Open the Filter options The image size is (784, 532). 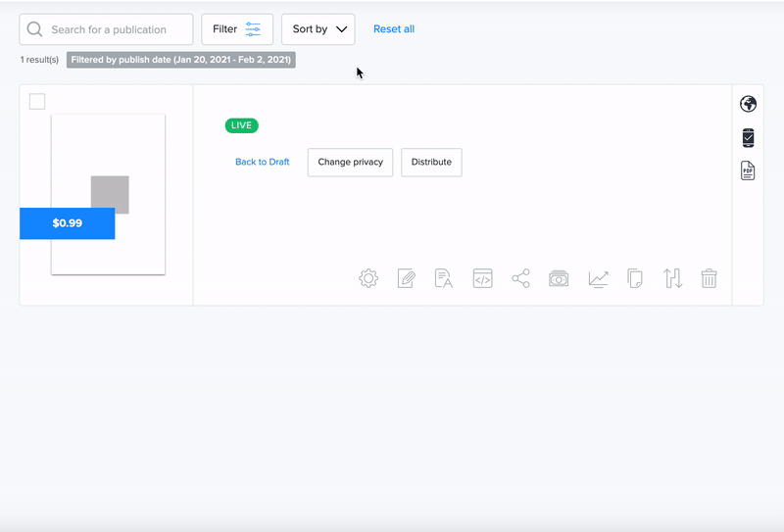pos(237,29)
